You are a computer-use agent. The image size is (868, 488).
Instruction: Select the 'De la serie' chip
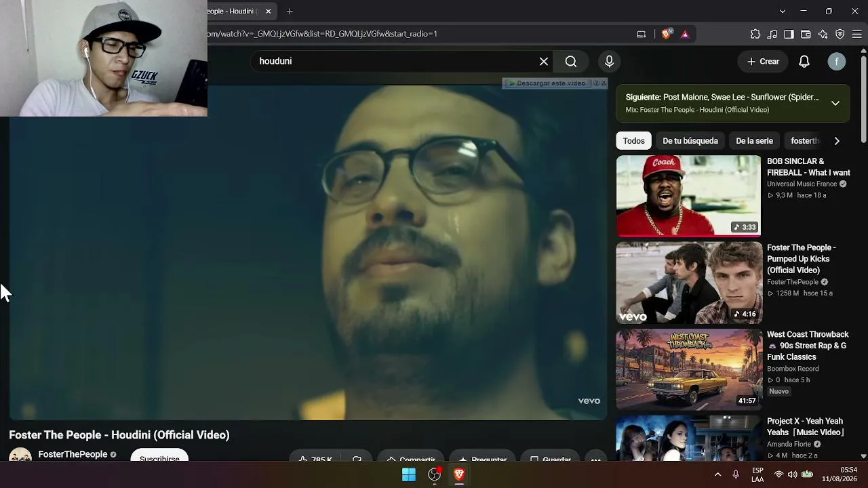click(754, 141)
